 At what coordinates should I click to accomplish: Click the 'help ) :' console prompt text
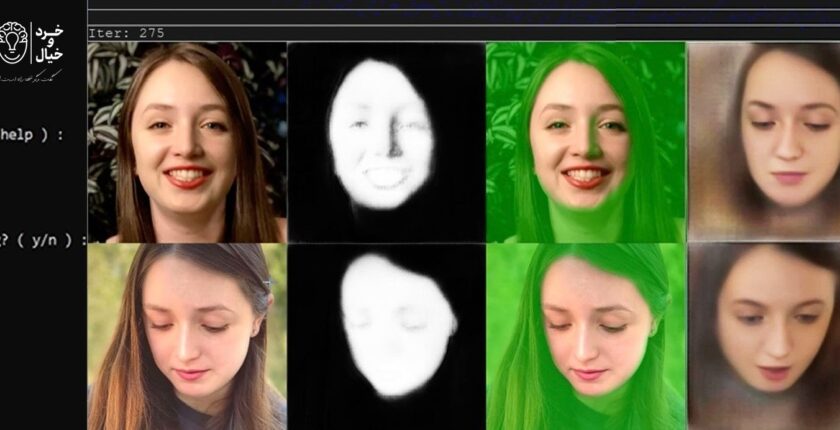(32, 135)
